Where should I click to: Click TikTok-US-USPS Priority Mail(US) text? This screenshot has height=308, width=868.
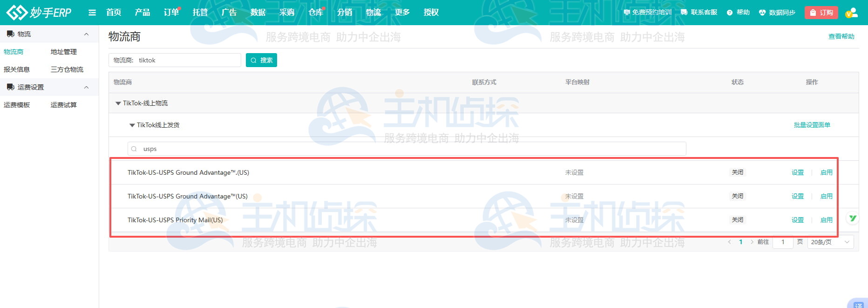pyautogui.click(x=175, y=220)
